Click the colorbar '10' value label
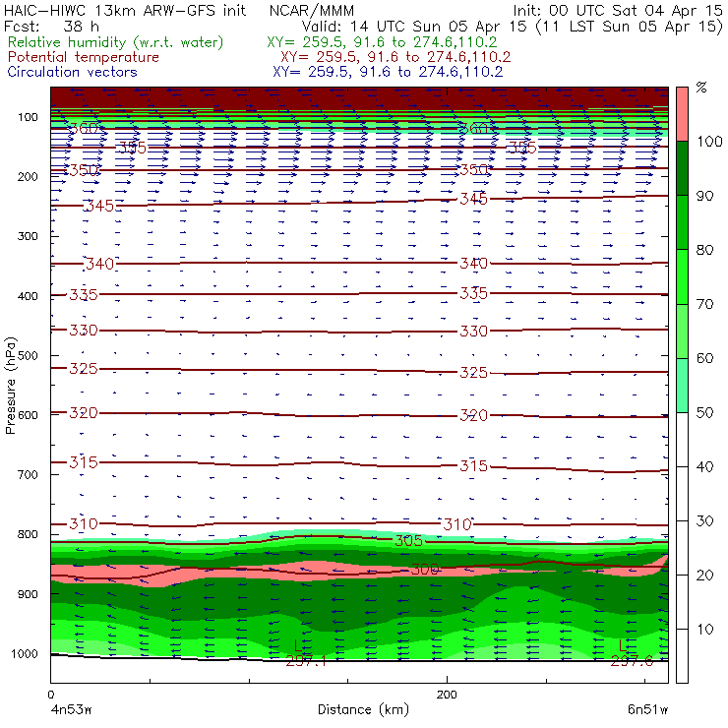 704,629
